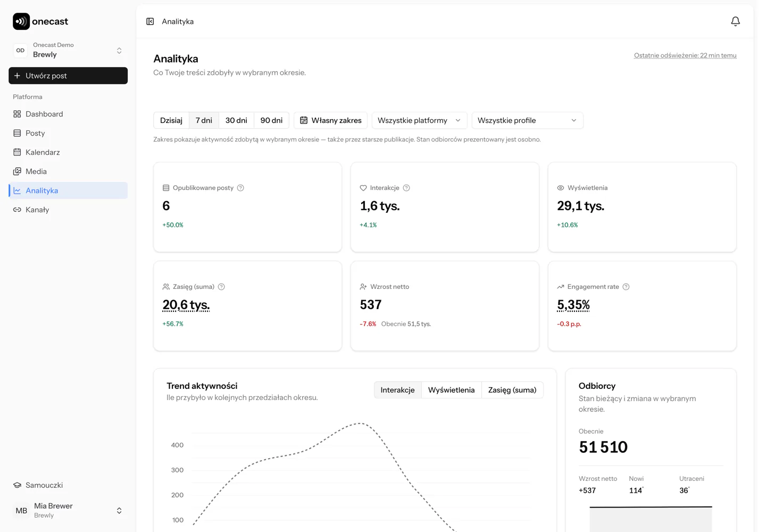Show help for Engagement rate
Image resolution: width=766 pixels, height=532 pixels.
click(x=626, y=287)
